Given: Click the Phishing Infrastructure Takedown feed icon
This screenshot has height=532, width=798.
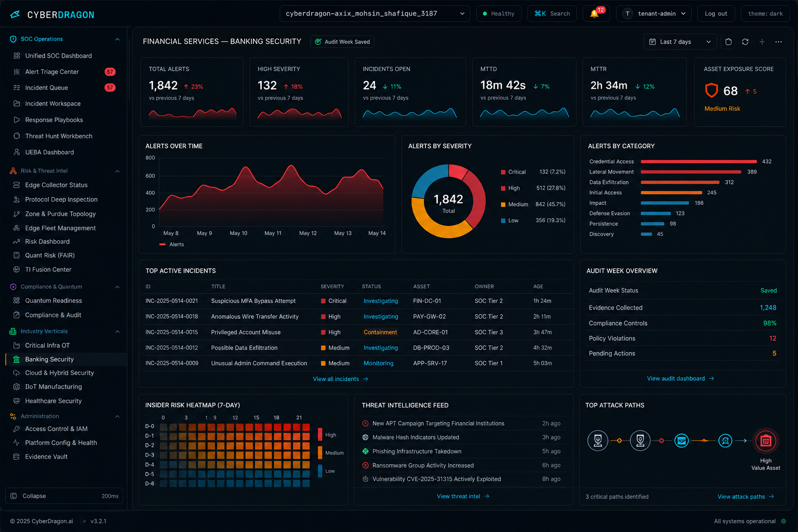Looking at the screenshot, I should (x=365, y=451).
